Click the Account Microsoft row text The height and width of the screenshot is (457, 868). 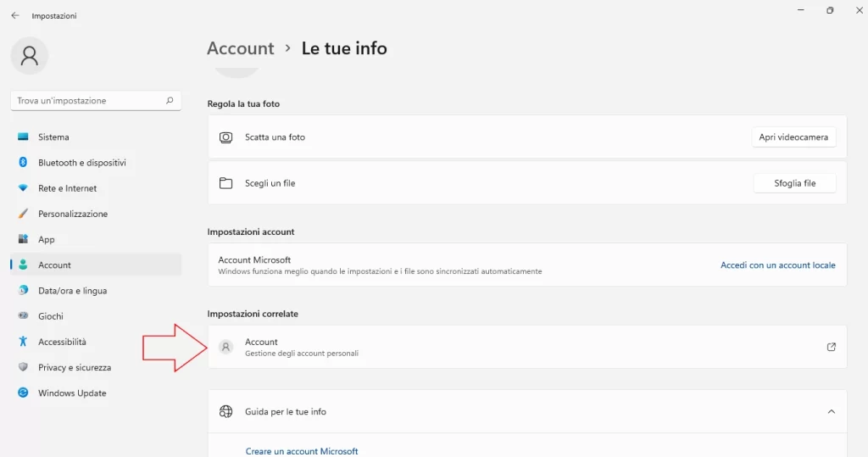254,259
